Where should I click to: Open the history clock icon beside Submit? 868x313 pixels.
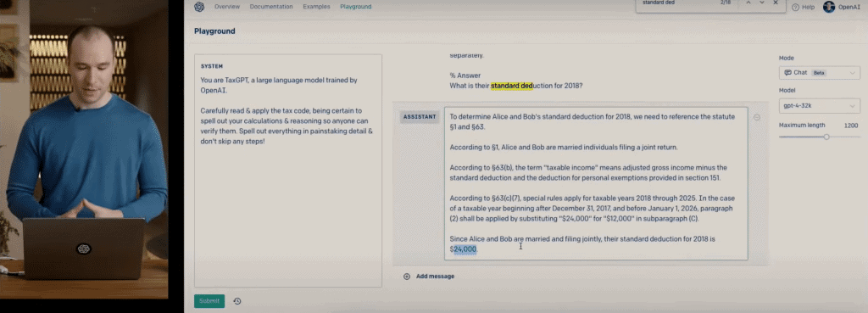point(237,301)
